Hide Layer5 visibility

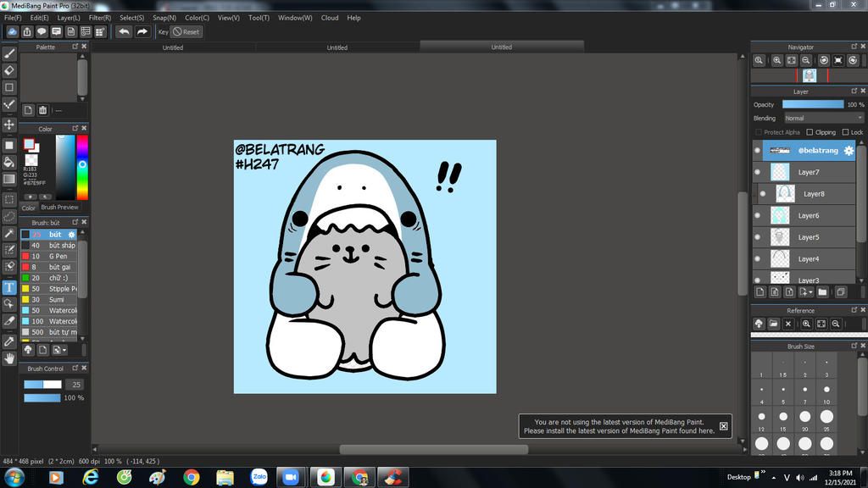tap(758, 237)
